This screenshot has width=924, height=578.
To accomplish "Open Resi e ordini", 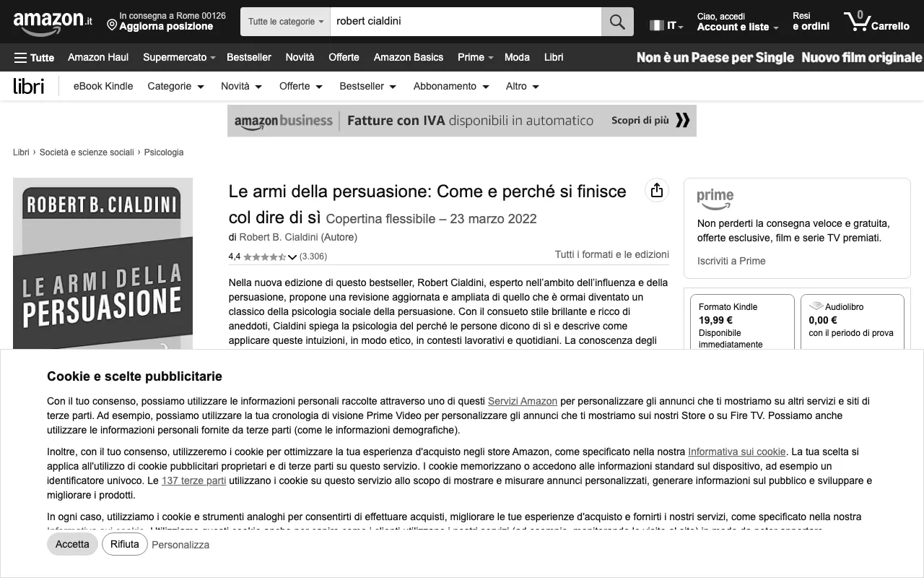I will point(811,21).
